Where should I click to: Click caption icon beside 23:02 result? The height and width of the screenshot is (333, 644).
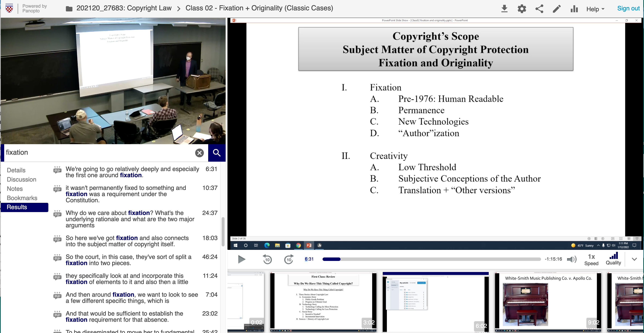pyautogui.click(x=57, y=314)
